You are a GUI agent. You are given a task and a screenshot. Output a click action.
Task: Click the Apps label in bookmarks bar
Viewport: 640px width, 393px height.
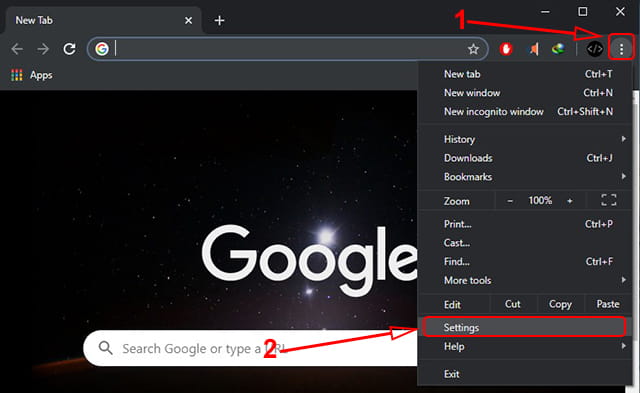click(41, 75)
